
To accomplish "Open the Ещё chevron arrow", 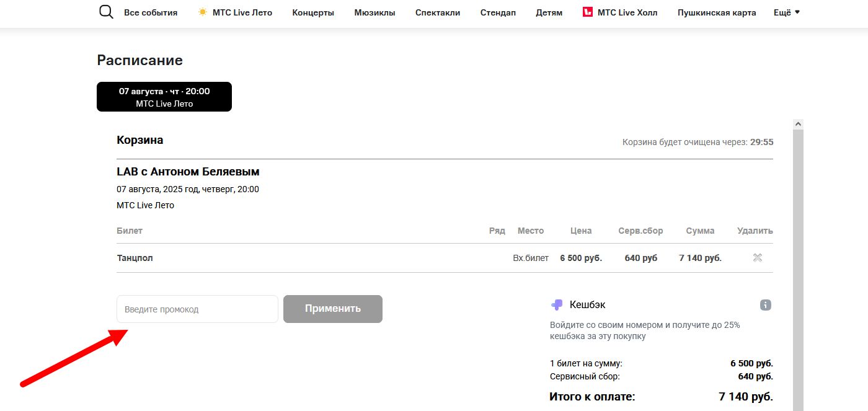I will (797, 11).
